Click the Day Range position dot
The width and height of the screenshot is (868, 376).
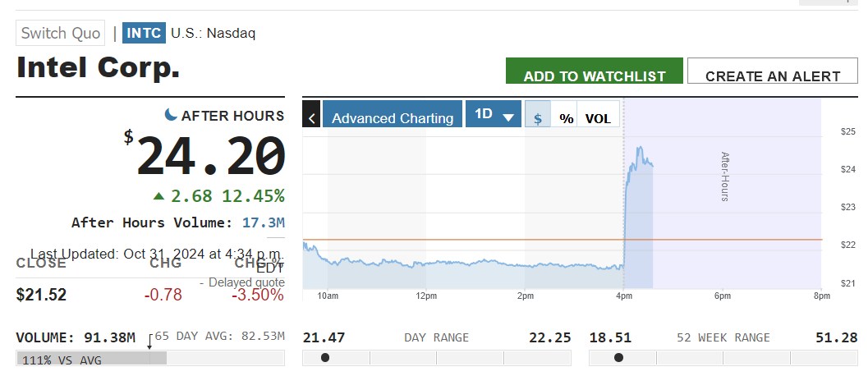click(325, 358)
